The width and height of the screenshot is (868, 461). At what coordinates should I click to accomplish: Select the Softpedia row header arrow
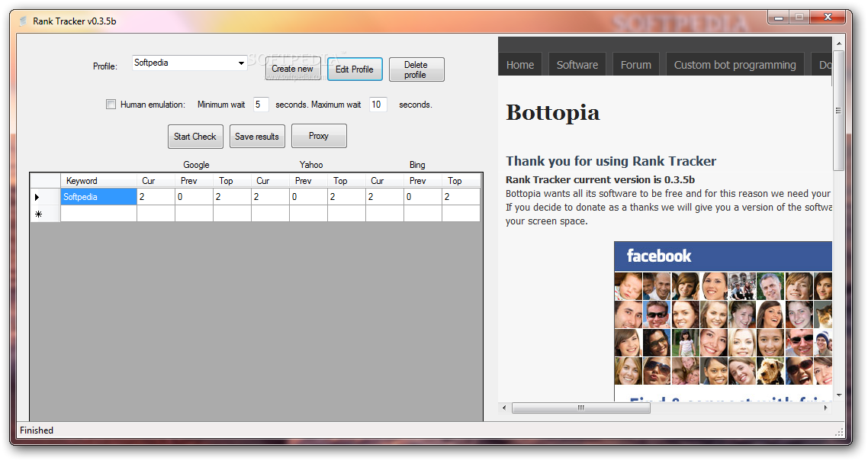tap(45, 197)
